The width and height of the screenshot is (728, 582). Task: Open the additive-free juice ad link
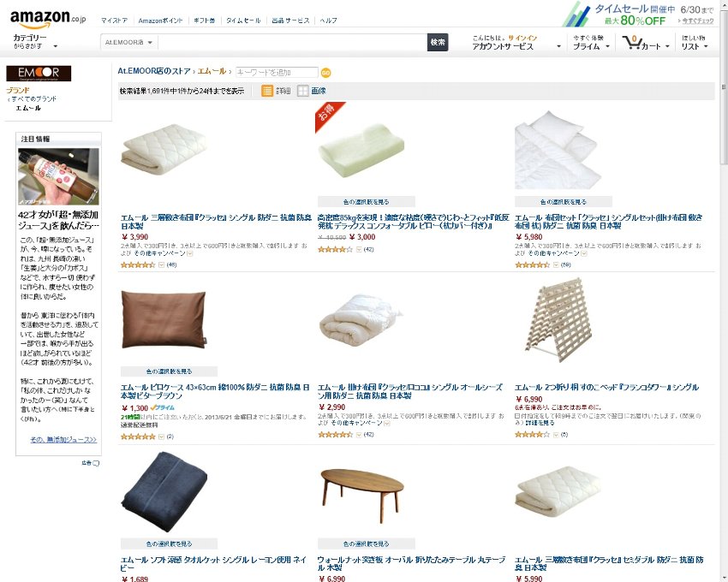pos(63,439)
